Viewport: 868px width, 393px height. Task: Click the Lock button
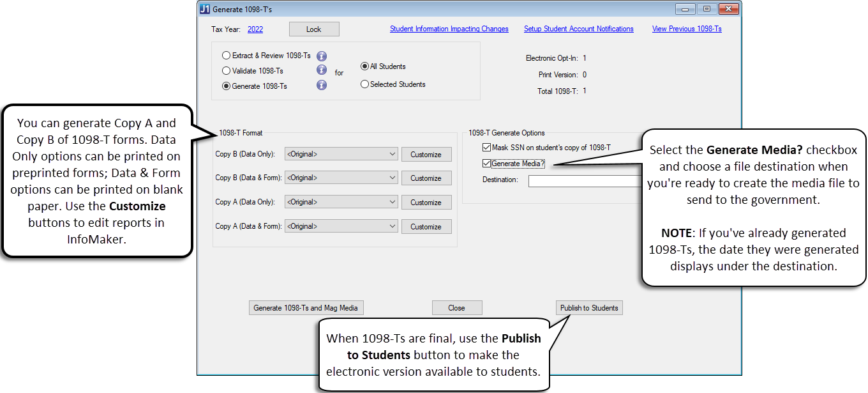(x=314, y=29)
